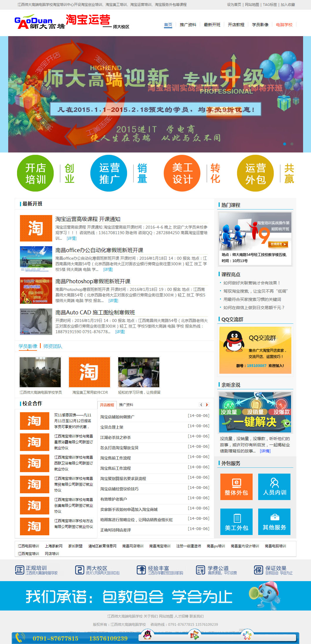Open 学员影像 in navigation
Screen dimensions: 311x644
(x=260, y=25)
